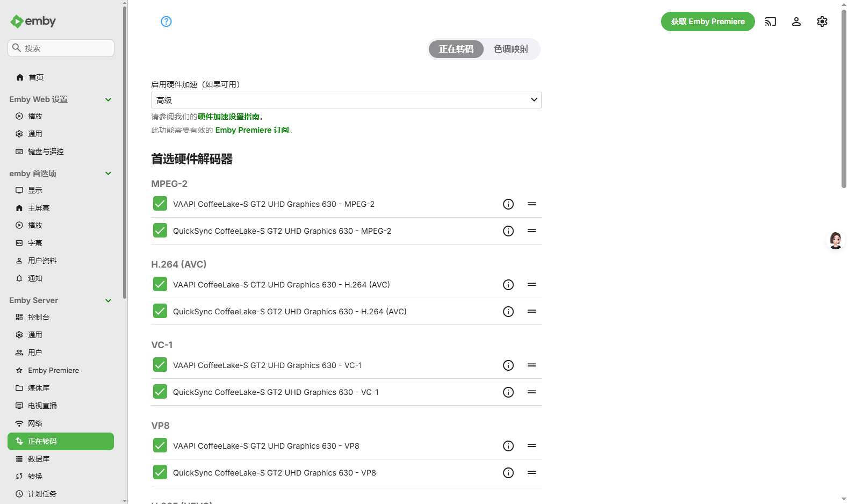
Task: Click the Emby logo
Action: pos(33,21)
